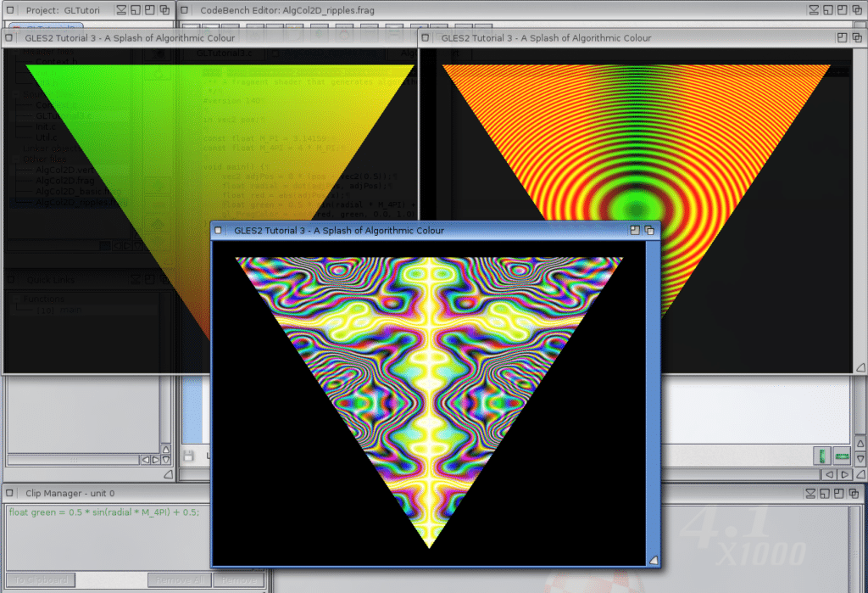Close the green gradient-triangle GLES2 window

[8, 37]
